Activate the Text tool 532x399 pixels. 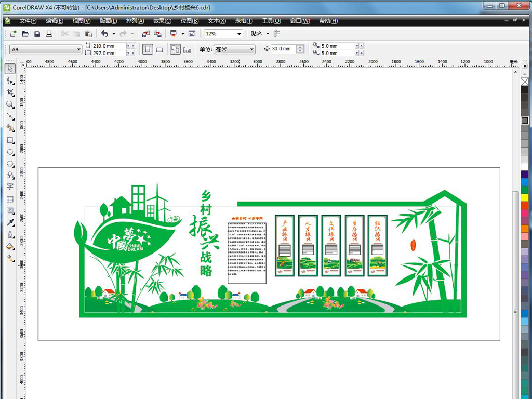click(10, 187)
